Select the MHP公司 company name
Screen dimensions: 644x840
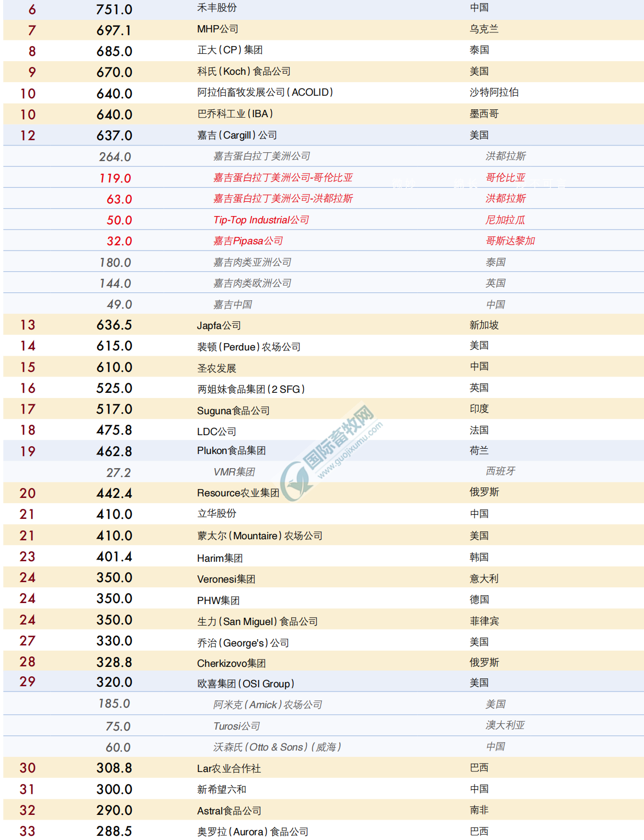point(217,29)
